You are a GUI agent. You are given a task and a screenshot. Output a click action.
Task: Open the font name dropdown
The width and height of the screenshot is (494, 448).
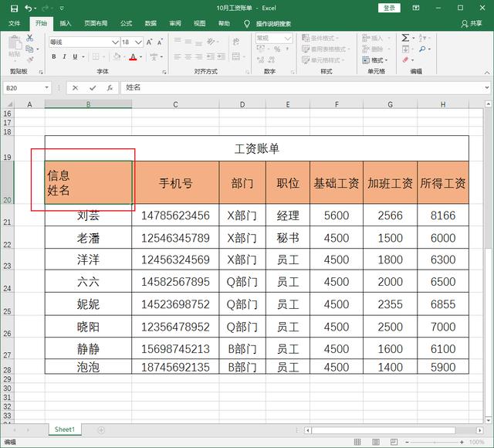click(115, 42)
